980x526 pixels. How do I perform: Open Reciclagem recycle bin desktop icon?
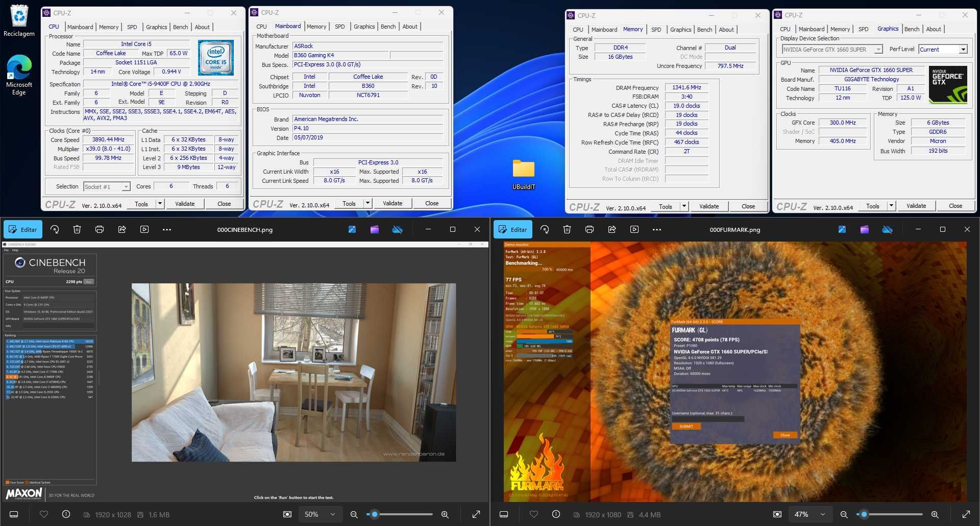pyautogui.click(x=19, y=21)
